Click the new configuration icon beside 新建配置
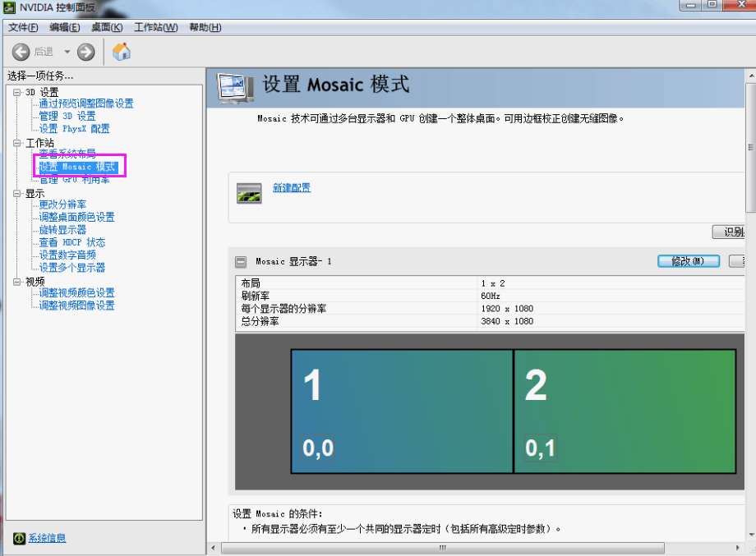 (249, 193)
